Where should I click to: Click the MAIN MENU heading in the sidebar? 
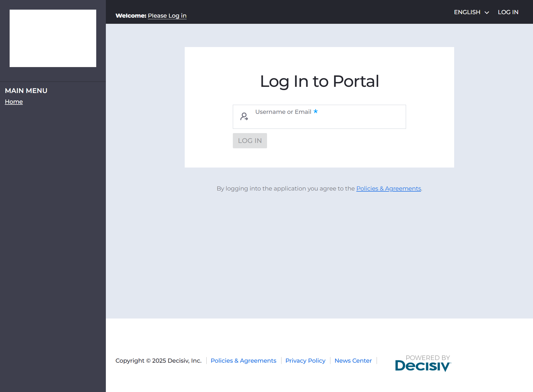coord(26,91)
